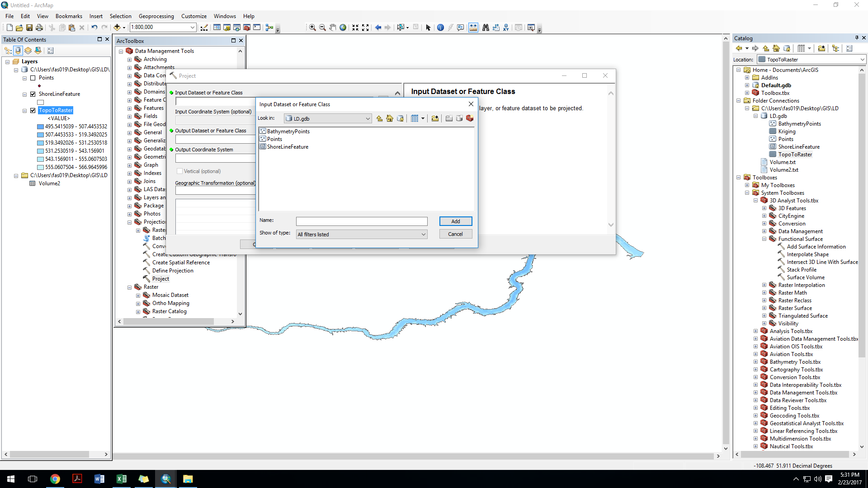
Task: Click the Add button
Action: (455, 221)
